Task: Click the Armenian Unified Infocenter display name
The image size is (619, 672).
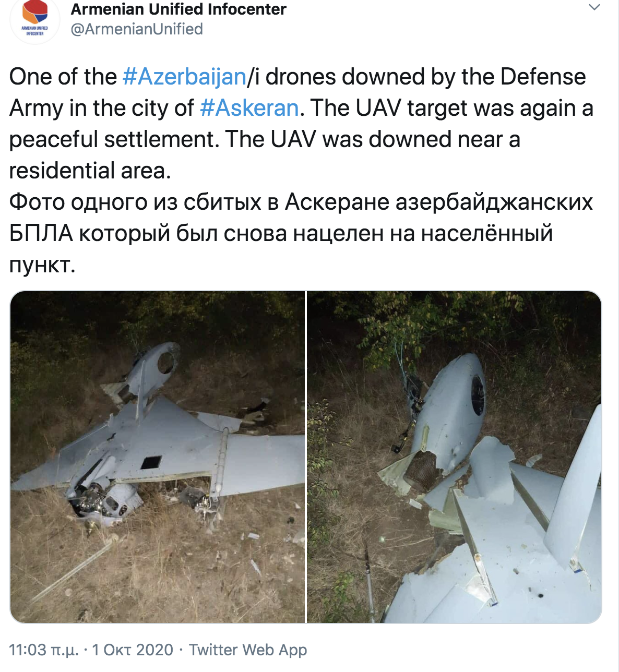Action: [x=178, y=9]
